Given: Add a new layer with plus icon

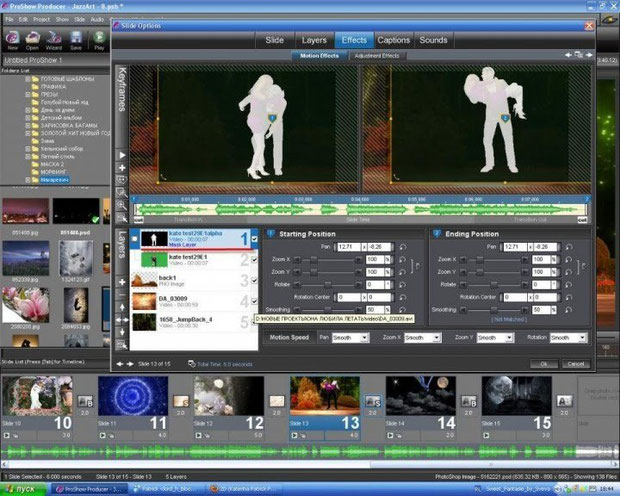Looking at the screenshot, I should 122,282.
